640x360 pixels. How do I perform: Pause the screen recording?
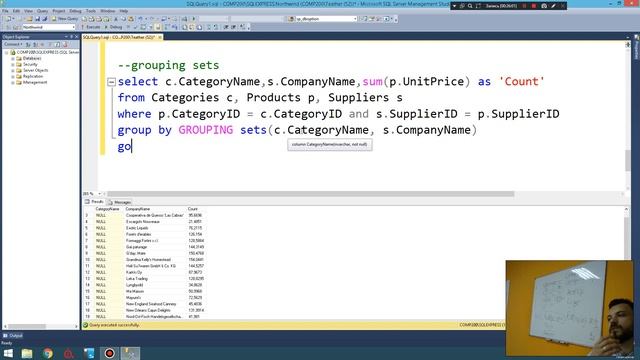(524, 6)
